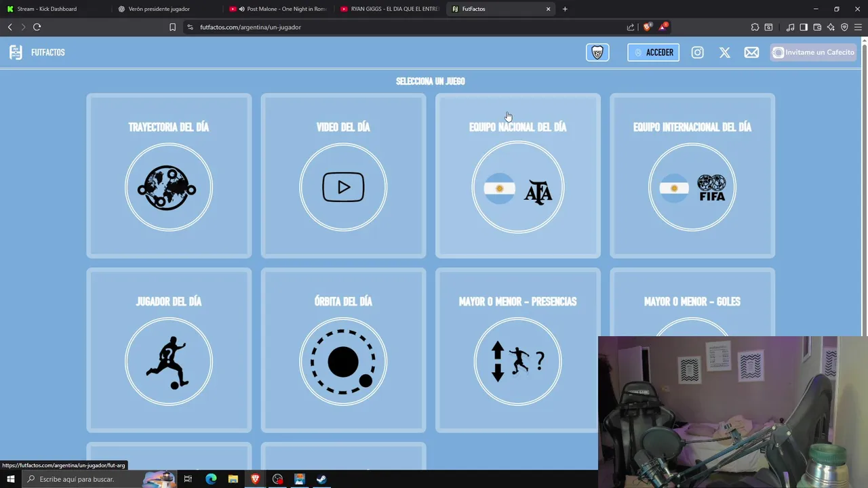Image resolution: width=868 pixels, height=488 pixels.
Task: Open the Instagram profile icon
Action: 697,52
